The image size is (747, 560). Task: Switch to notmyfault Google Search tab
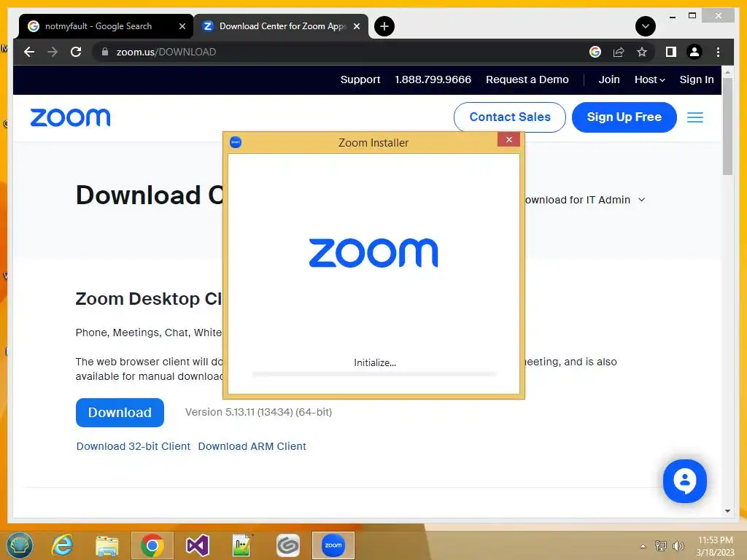98,26
